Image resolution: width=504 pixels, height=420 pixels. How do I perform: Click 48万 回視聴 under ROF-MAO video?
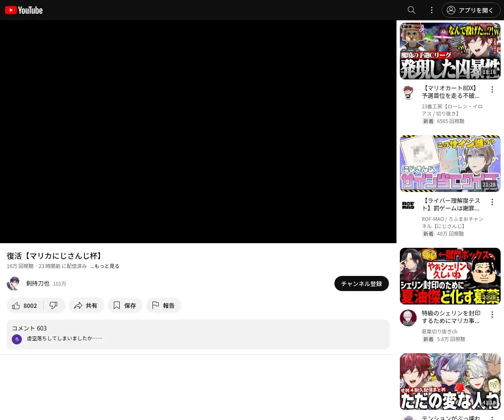450,234
